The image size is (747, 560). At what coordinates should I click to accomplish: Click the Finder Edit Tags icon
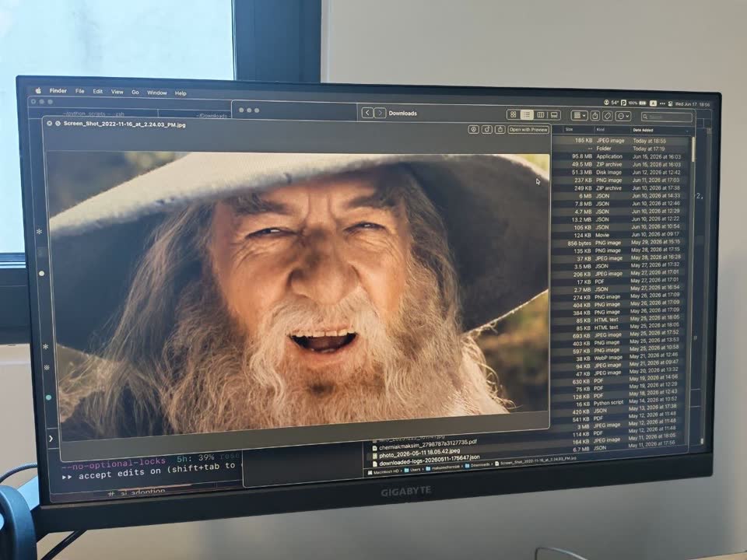coord(608,116)
